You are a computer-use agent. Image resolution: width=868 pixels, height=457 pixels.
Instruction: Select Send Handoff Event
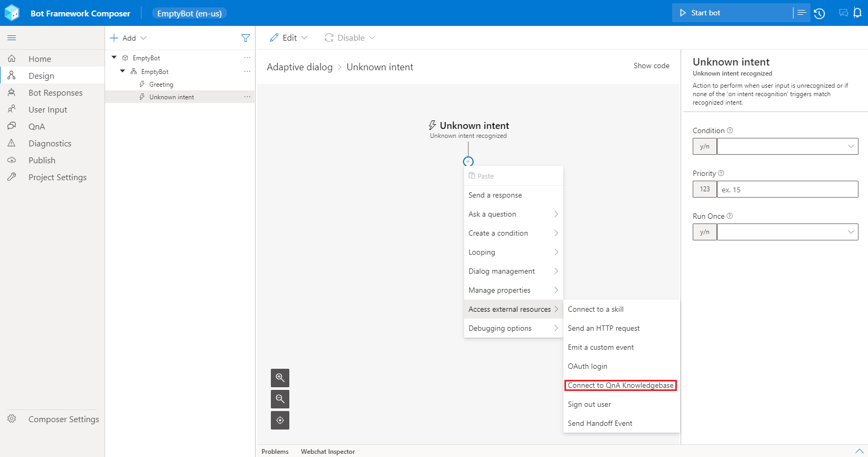tap(621, 423)
